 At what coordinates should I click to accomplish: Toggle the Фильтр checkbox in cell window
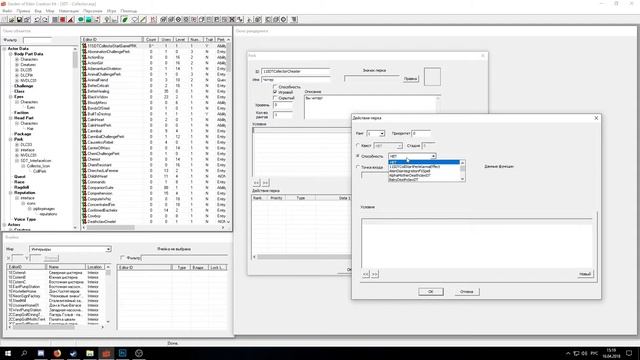122,258
